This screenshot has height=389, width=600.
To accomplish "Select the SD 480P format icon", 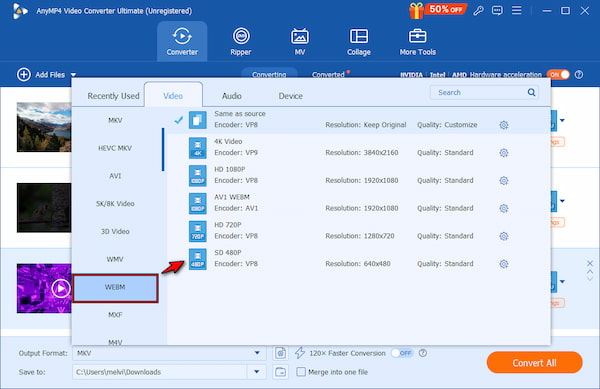I will (197, 259).
